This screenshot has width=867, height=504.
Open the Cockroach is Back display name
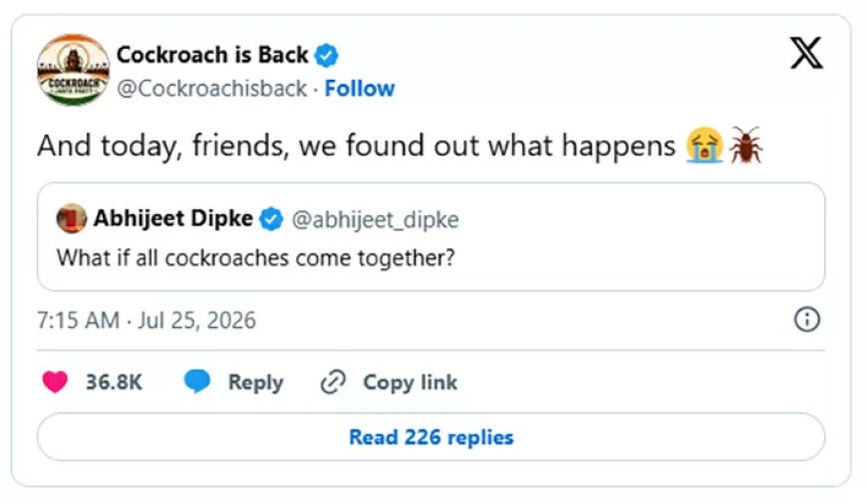(x=212, y=55)
